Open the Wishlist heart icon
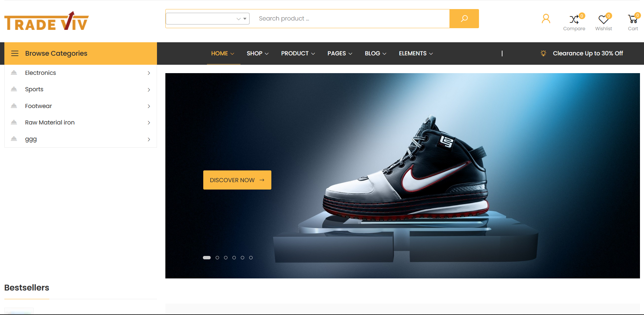 (x=603, y=22)
